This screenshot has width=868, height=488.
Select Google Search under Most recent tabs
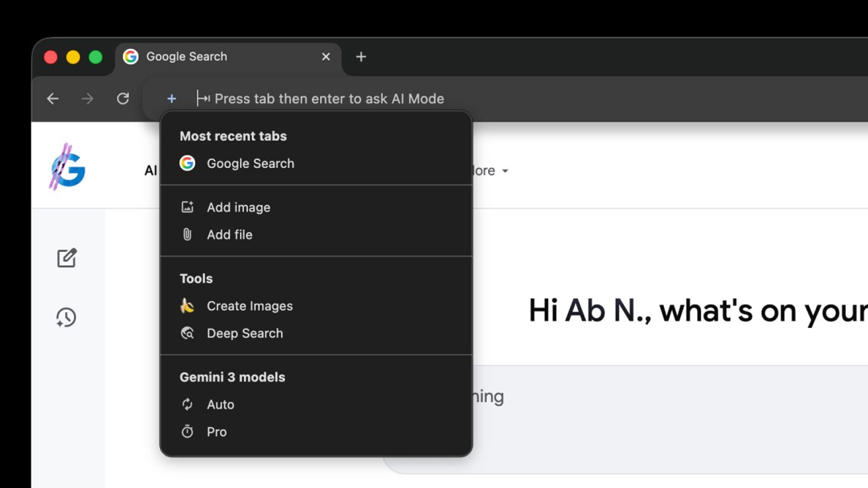(x=250, y=164)
